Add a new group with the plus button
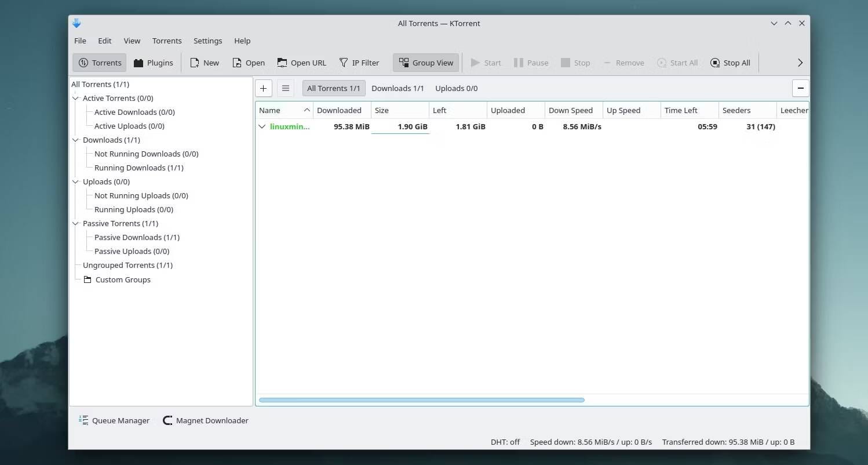Image resolution: width=868 pixels, height=465 pixels. [264, 88]
